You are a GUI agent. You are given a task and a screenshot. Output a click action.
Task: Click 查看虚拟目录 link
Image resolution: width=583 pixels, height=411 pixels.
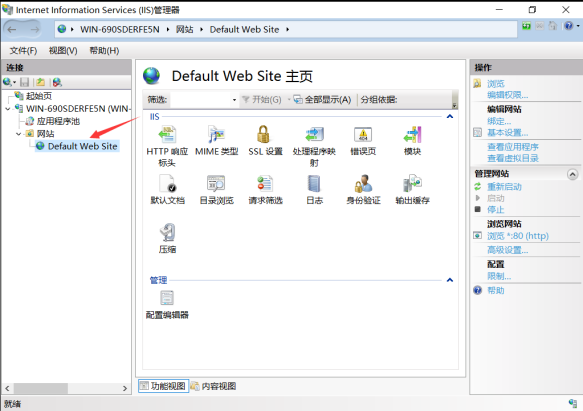coord(513,158)
